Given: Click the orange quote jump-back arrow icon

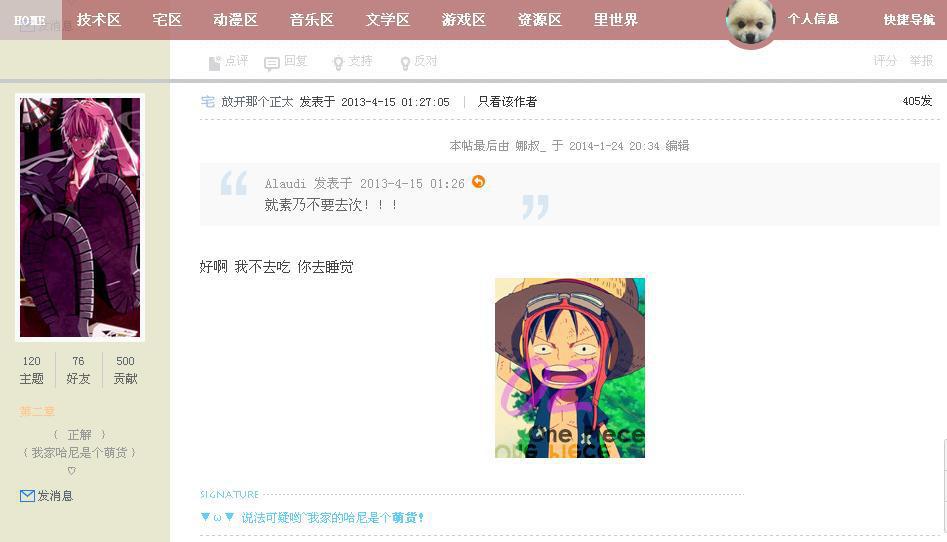Looking at the screenshot, I should tap(478, 181).
